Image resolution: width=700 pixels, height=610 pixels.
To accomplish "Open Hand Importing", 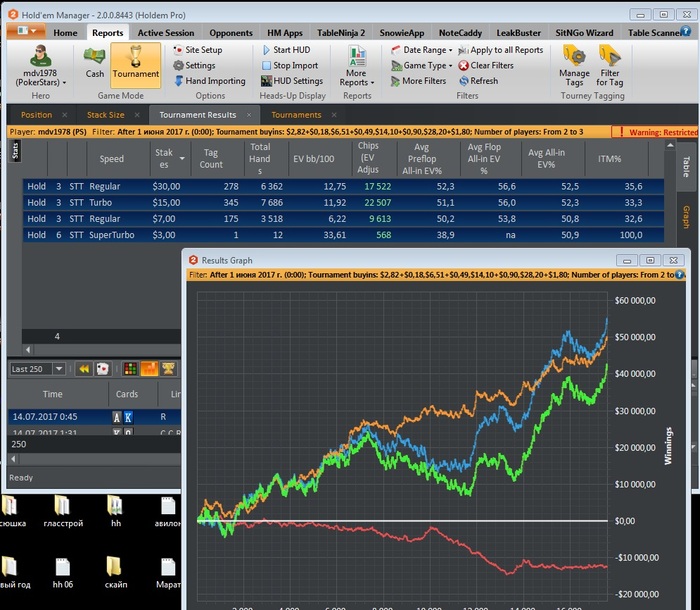I will click(x=209, y=81).
